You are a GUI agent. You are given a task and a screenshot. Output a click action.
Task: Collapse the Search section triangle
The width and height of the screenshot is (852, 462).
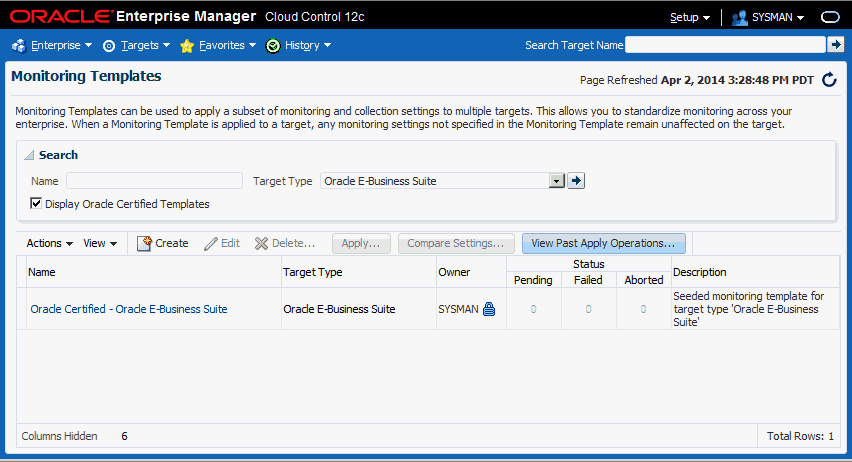[x=29, y=155]
